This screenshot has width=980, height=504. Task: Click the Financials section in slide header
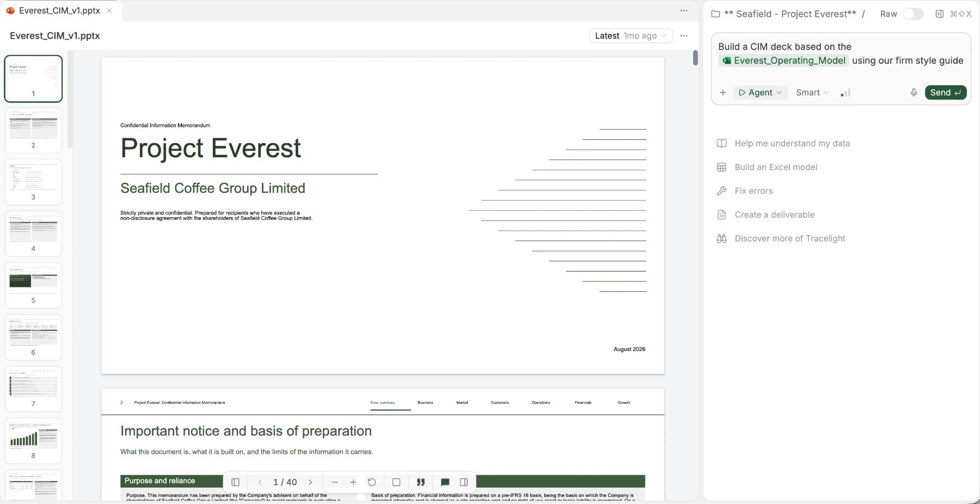pyautogui.click(x=583, y=403)
